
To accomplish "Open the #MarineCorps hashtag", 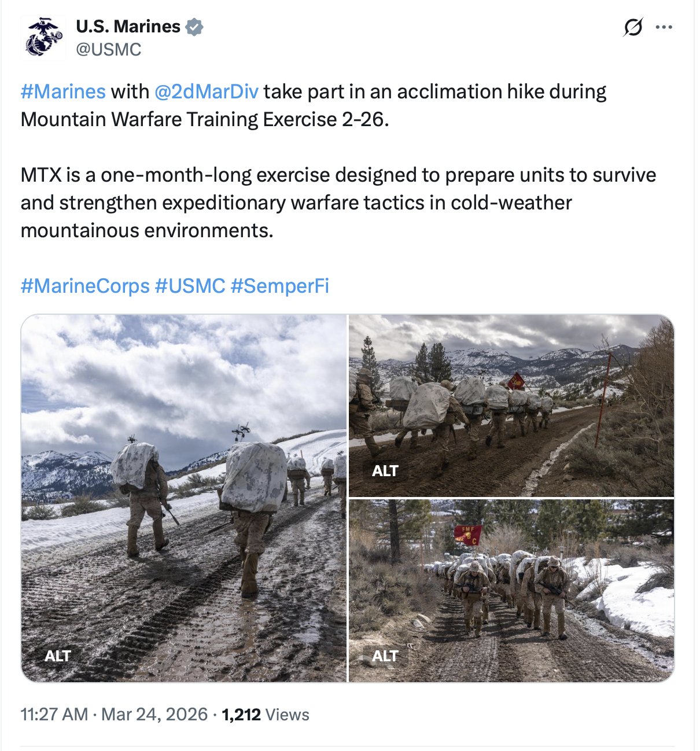I will click(x=85, y=286).
